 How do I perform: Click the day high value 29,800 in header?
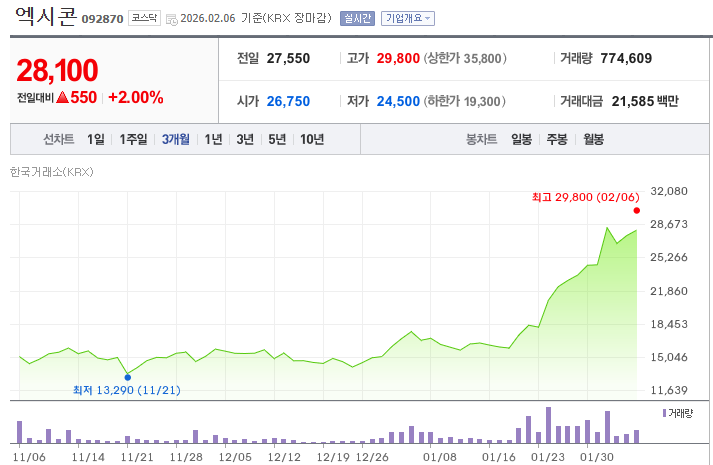398,58
